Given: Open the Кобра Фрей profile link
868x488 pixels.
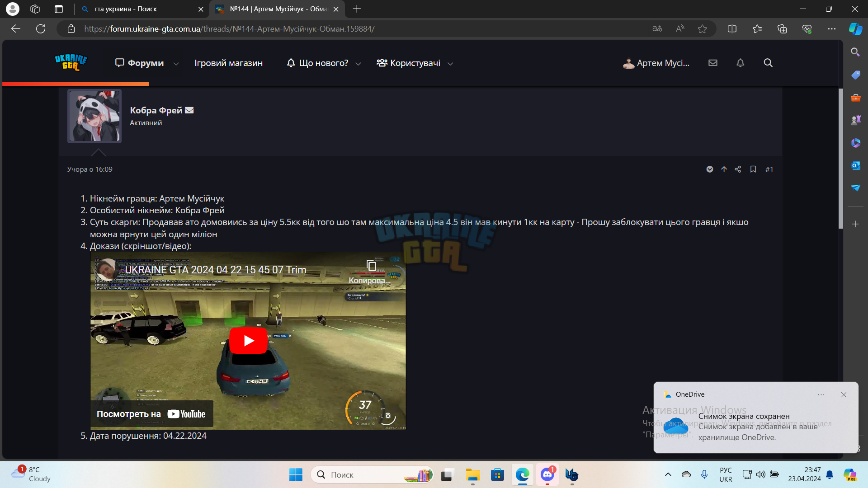Looking at the screenshot, I should point(156,110).
